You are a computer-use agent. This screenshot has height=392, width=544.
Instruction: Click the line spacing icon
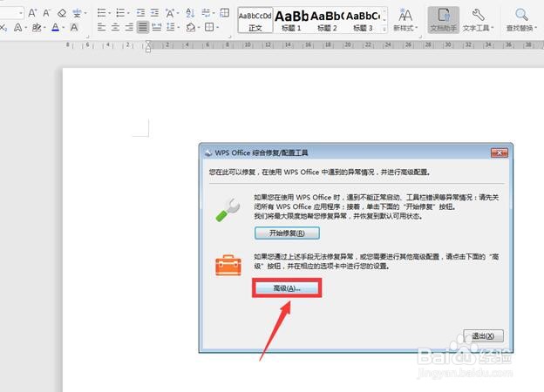(x=170, y=27)
